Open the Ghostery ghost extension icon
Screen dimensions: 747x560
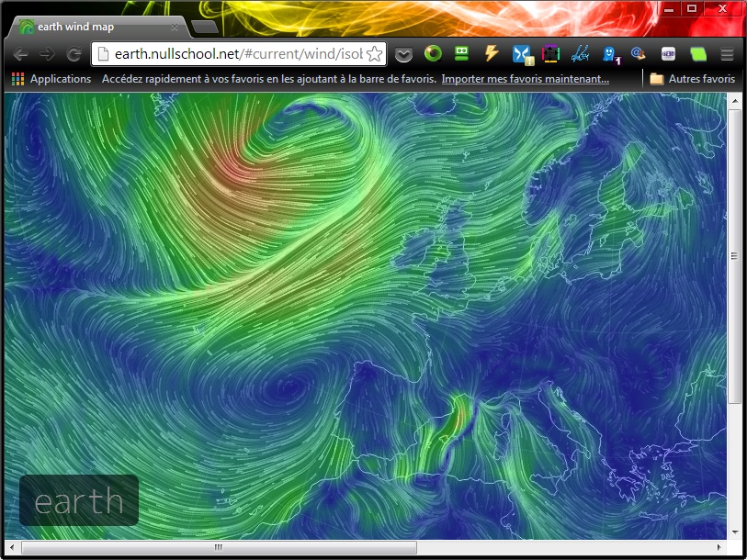[x=611, y=54]
